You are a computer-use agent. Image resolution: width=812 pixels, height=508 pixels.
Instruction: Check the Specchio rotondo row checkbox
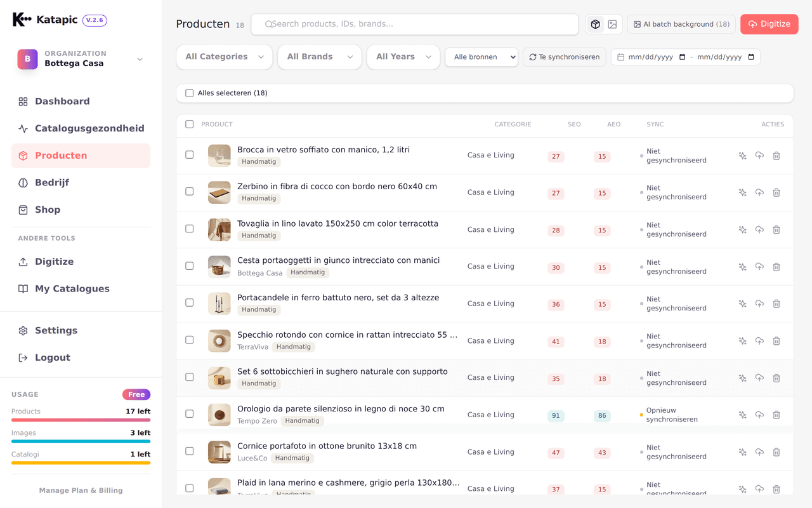click(189, 340)
